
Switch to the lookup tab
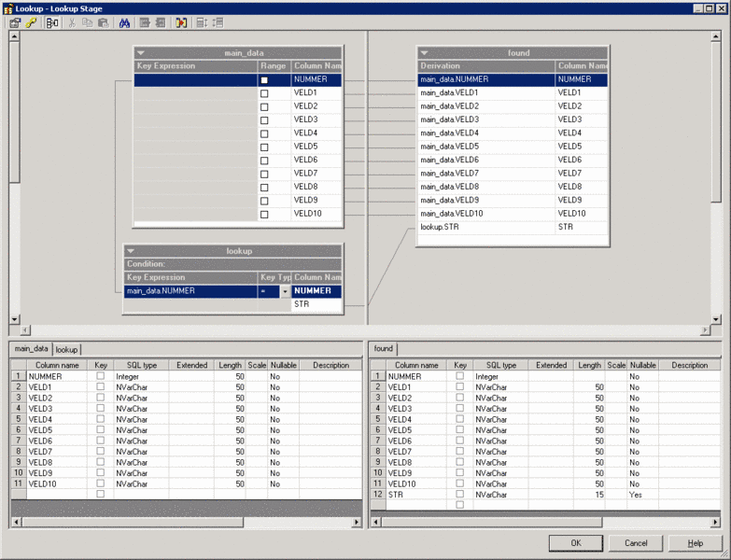pos(66,349)
